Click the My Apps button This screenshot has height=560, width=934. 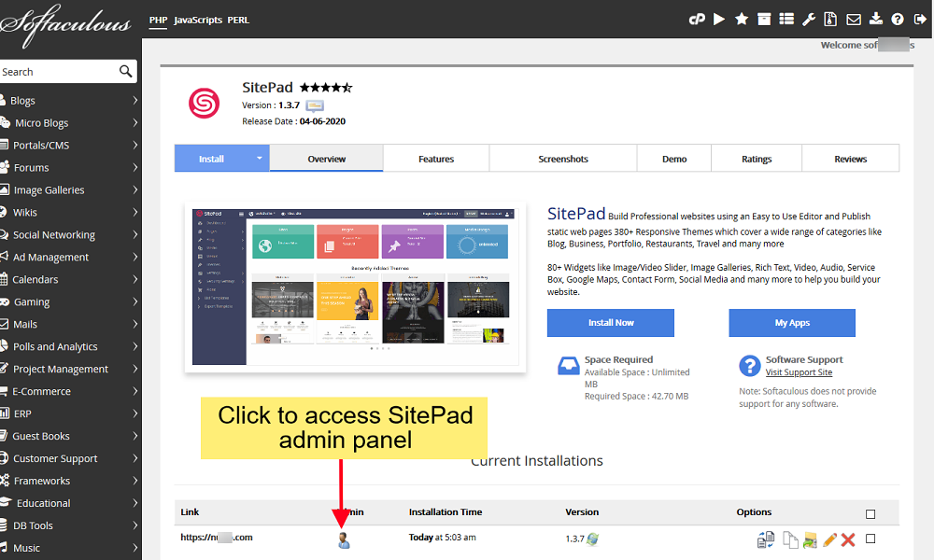coord(792,323)
